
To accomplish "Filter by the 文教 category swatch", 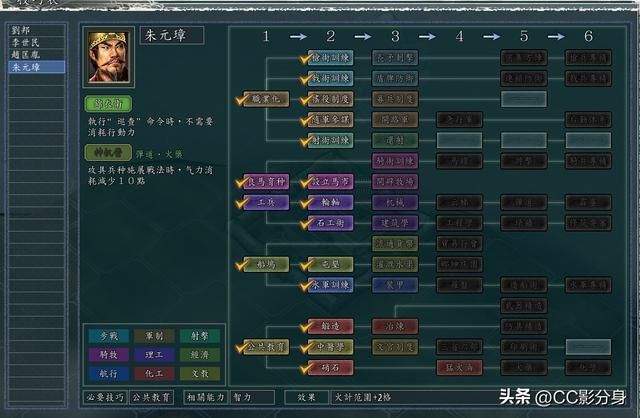I will (x=200, y=374).
